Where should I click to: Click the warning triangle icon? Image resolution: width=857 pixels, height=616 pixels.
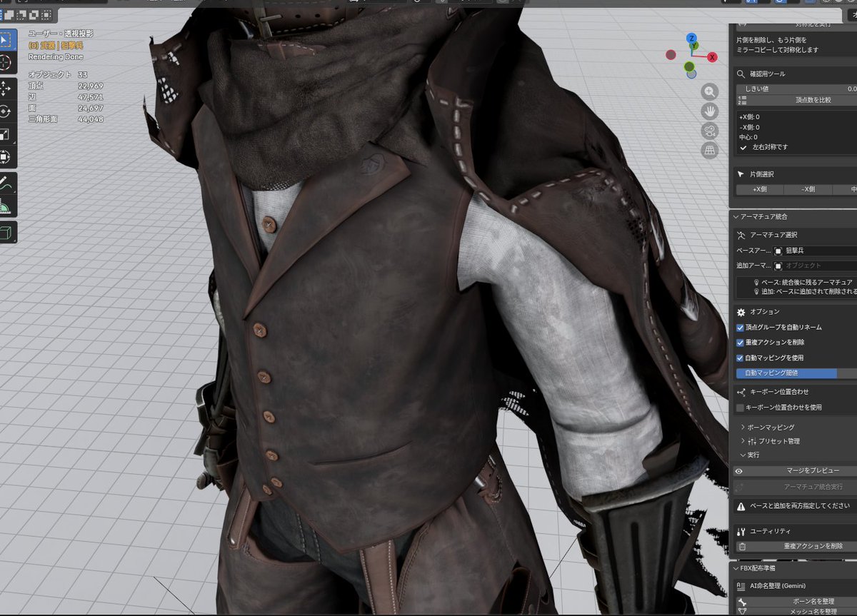741,505
